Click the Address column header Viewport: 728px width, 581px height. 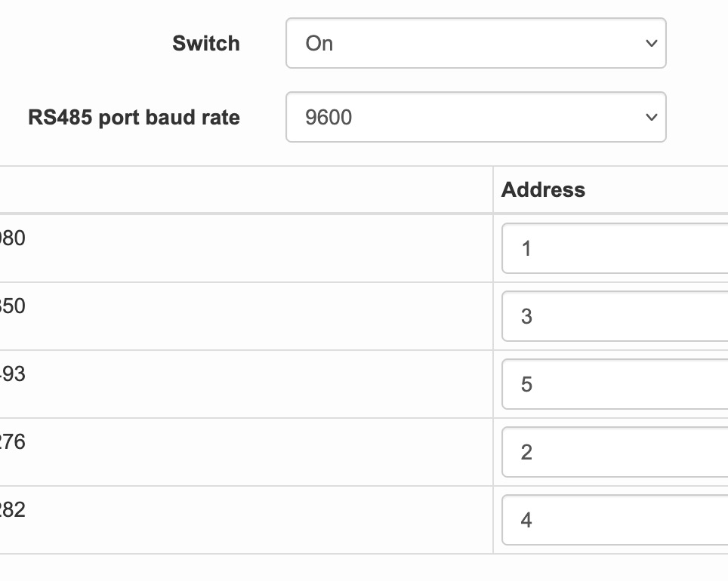pyautogui.click(x=544, y=189)
